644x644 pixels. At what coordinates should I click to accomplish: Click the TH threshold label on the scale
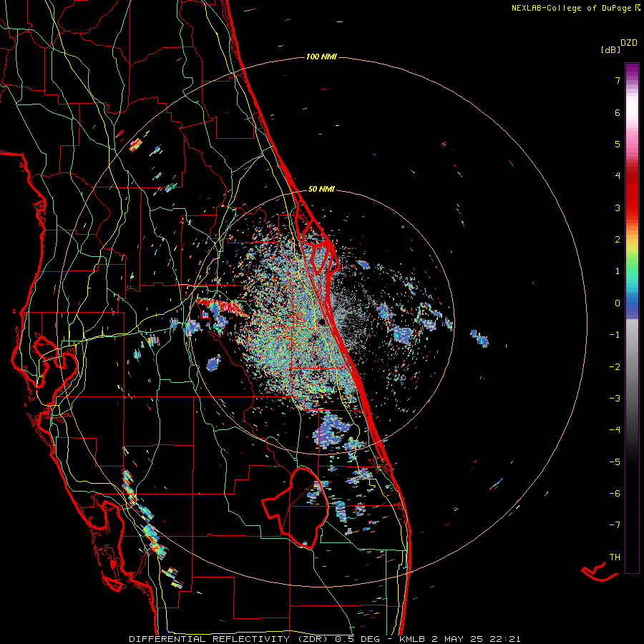tap(615, 557)
